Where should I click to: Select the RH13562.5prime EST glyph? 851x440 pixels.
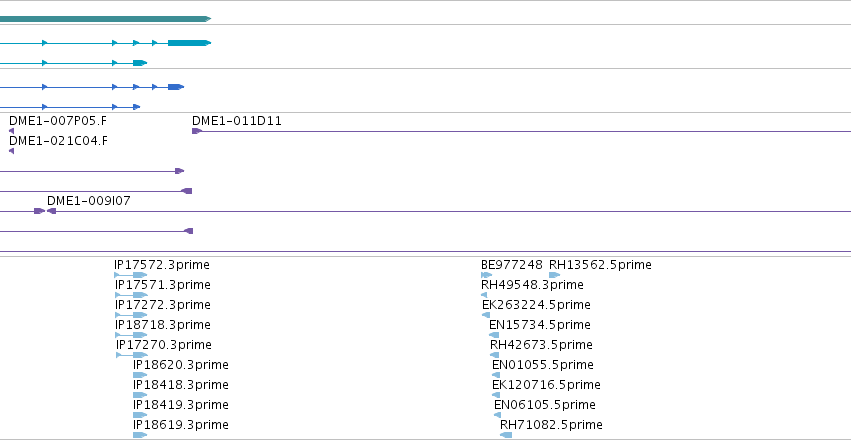554,275
